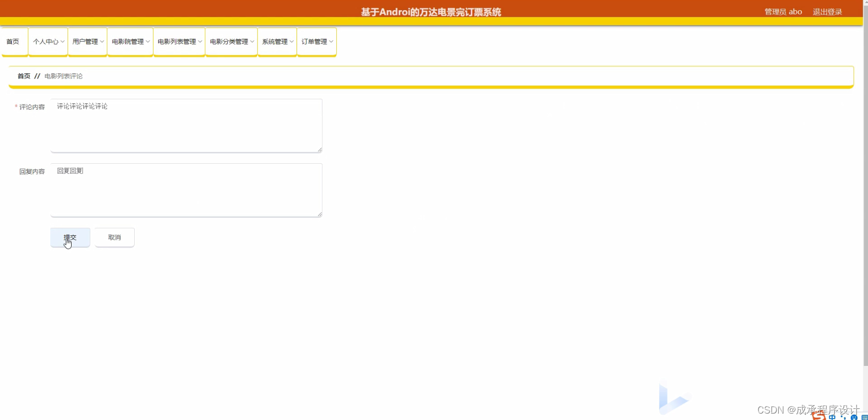The height and width of the screenshot is (420, 868).
Task: Click the 回复内容 field label
Action: coord(32,172)
